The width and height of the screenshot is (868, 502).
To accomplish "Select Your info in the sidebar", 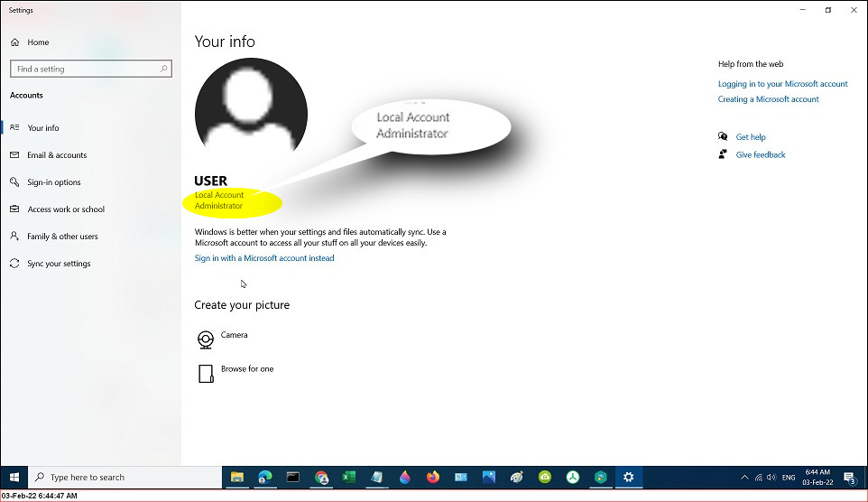I will click(x=43, y=128).
